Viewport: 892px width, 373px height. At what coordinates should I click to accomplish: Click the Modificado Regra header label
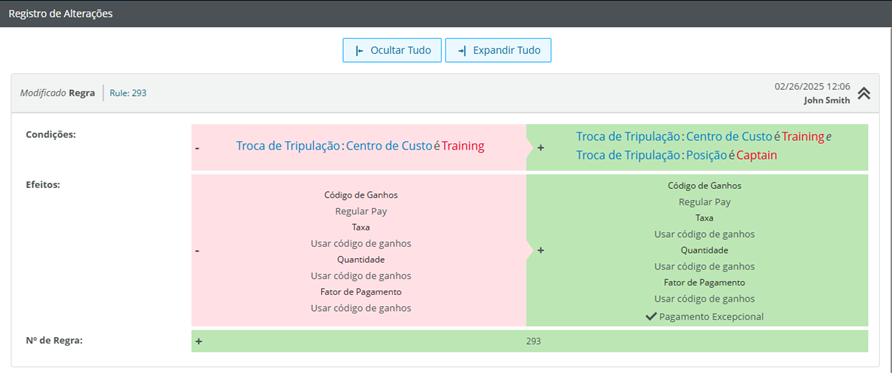(57, 93)
